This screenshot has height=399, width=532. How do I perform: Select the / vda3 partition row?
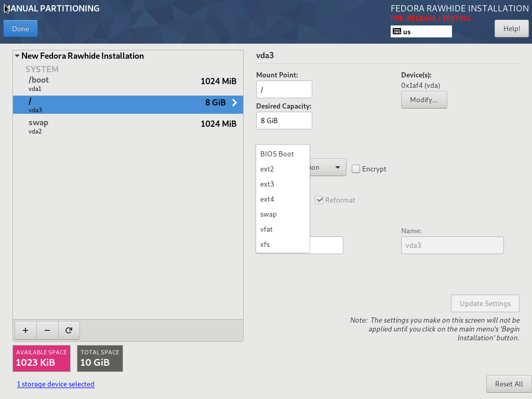pos(128,105)
